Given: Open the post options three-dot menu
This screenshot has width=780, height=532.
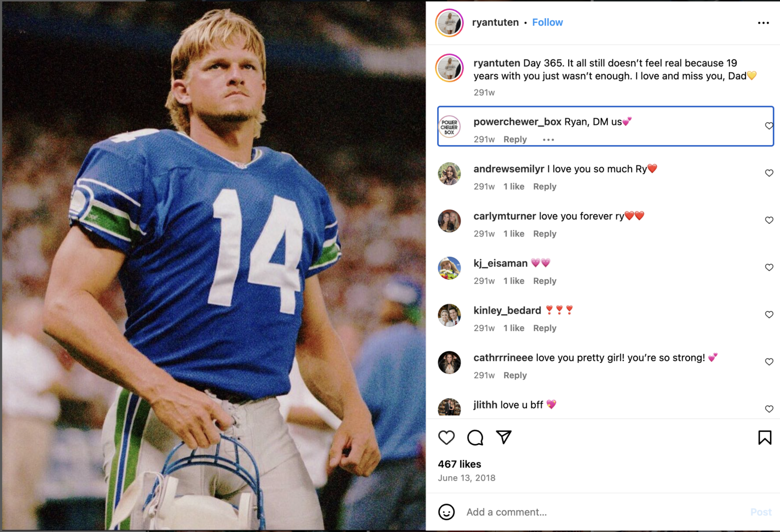Looking at the screenshot, I should tap(763, 22).
